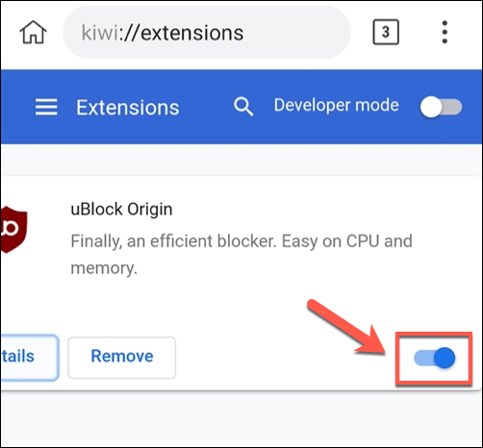The height and width of the screenshot is (448, 483).
Task: Open uBlock Origin Details button
Action: click(x=30, y=358)
